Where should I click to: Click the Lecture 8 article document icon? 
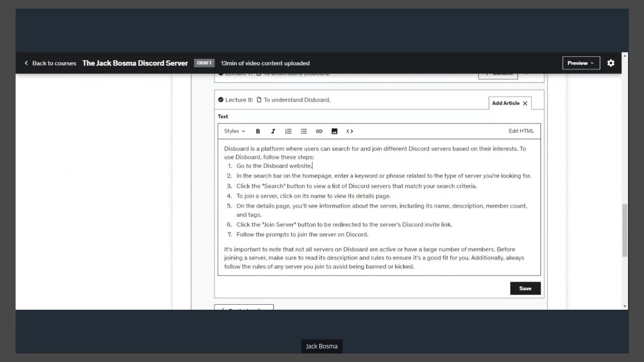click(x=259, y=100)
